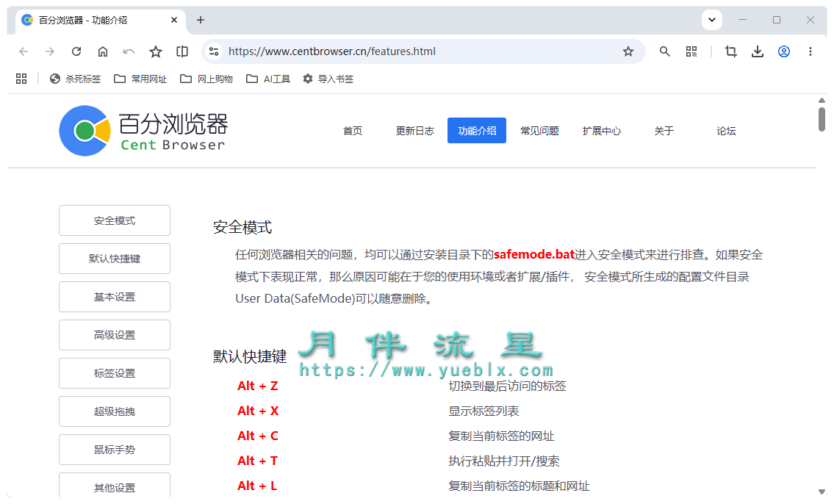This screenshot has height=504, width=834.
Task: Open the AI工具 bookmark folder
Action: pos(268,79)
